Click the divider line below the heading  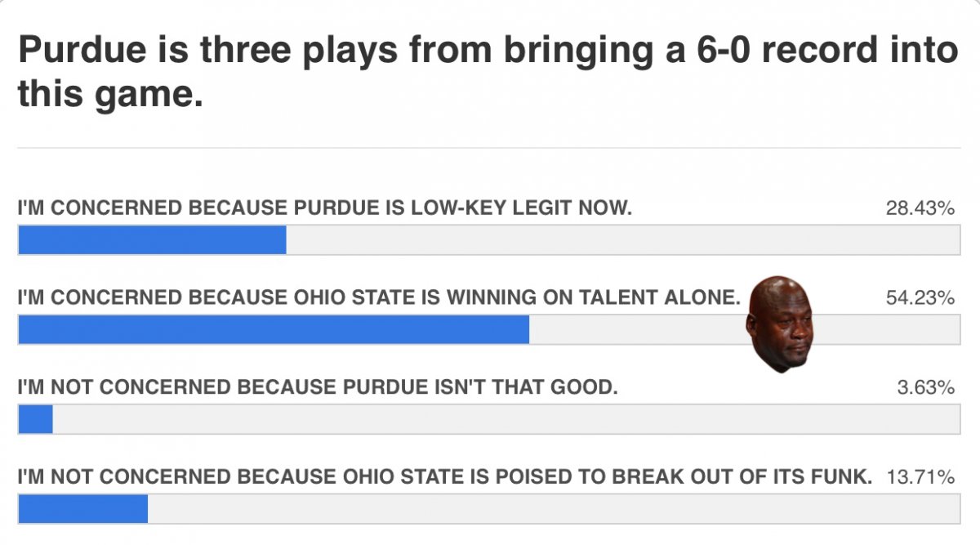pos(489,148)
